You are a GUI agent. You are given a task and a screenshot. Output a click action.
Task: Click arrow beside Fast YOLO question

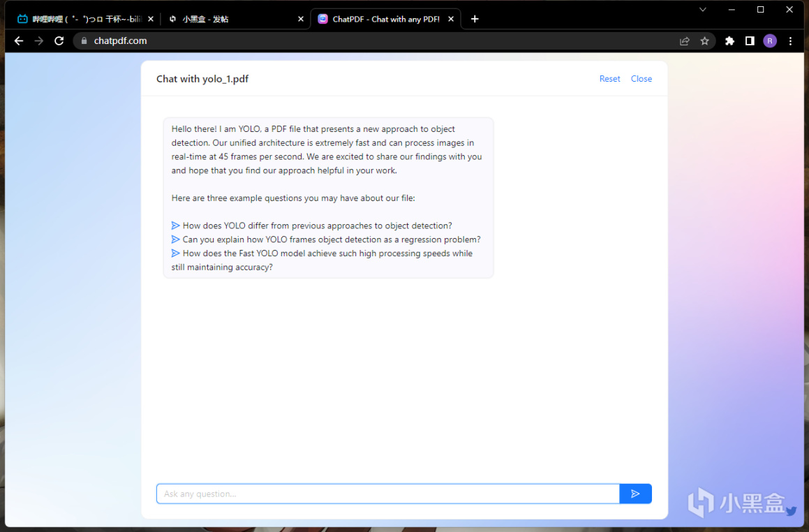pos(175,253)
